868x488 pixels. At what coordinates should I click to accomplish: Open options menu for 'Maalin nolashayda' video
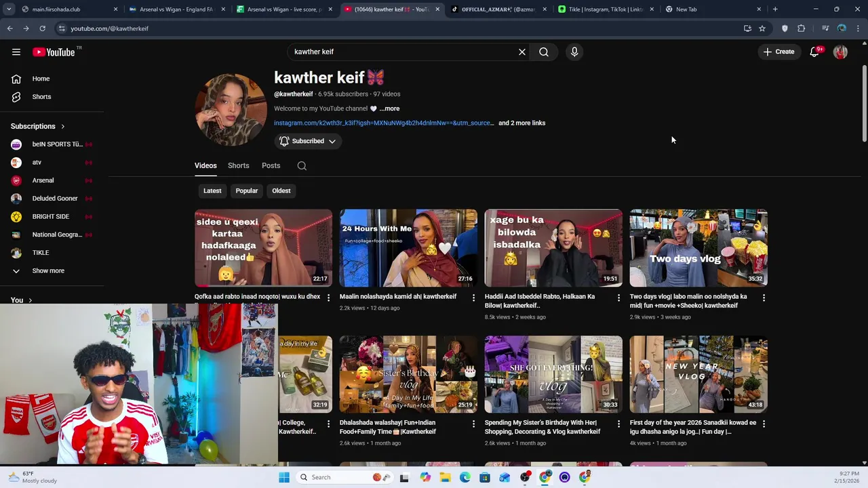(x=473, y=298)
